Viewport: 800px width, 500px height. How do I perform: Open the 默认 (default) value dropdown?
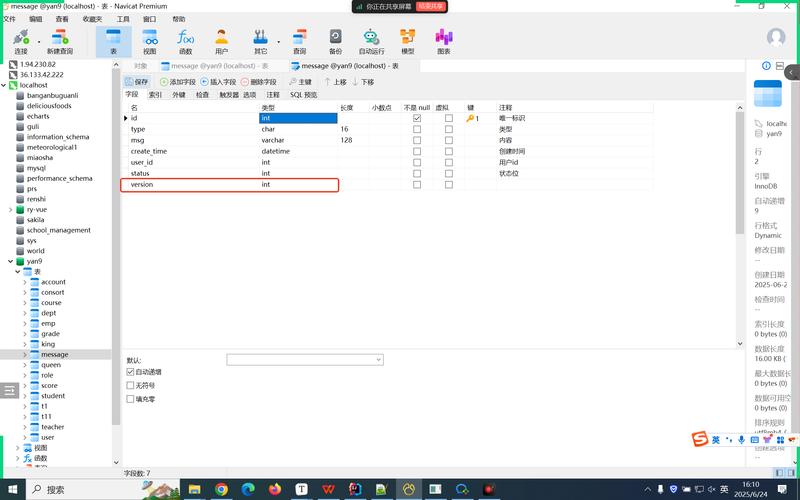pos(378,359)
